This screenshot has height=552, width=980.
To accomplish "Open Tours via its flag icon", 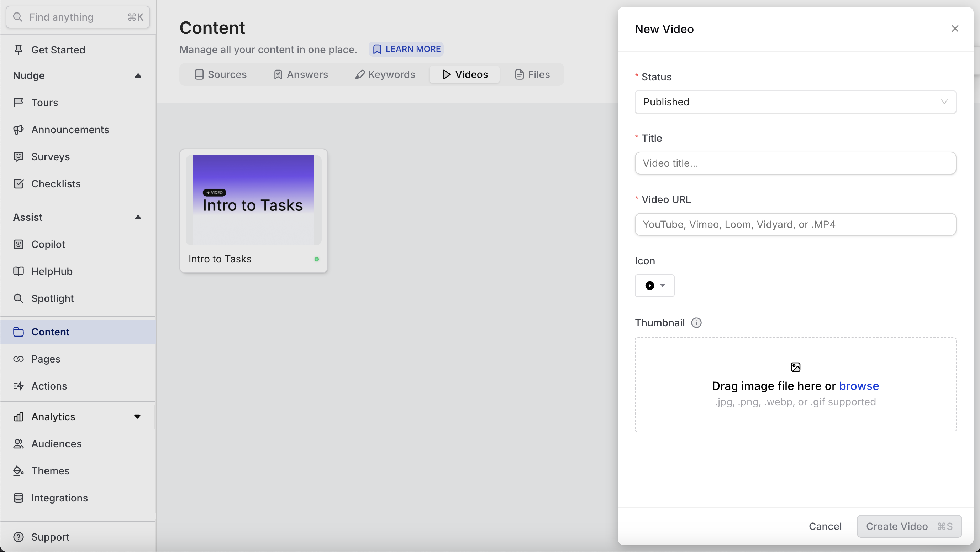I will click(18, 102).
